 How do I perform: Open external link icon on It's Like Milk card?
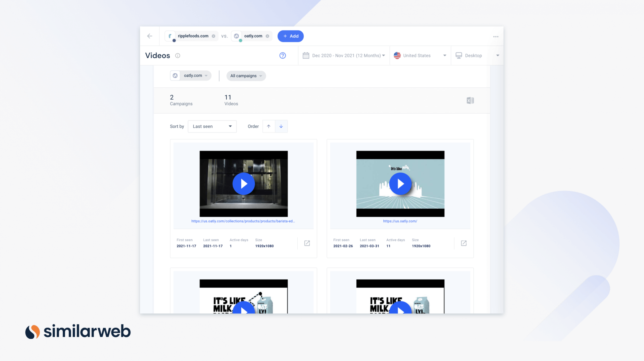[464, 243]
